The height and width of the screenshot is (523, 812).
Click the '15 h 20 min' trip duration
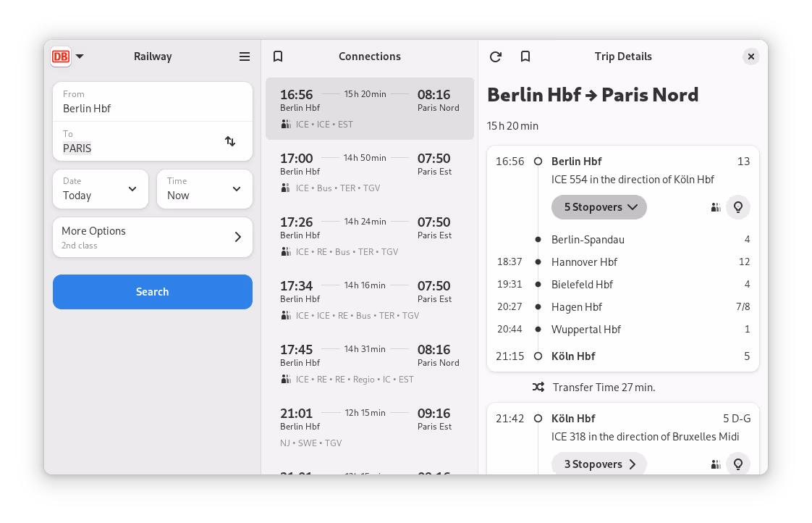(512, 126)
